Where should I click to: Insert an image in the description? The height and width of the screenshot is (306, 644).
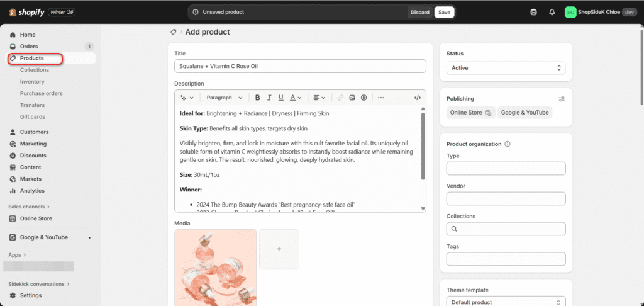tap(352, 98)
